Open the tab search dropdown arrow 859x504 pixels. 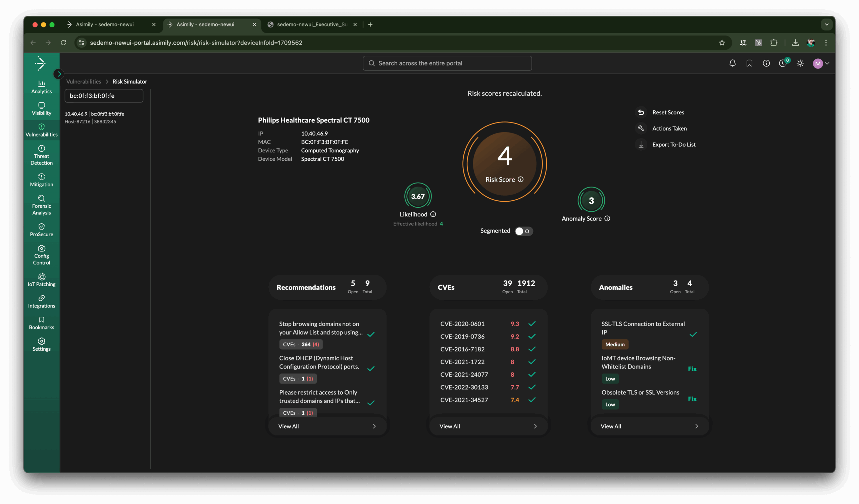point(826,24)
